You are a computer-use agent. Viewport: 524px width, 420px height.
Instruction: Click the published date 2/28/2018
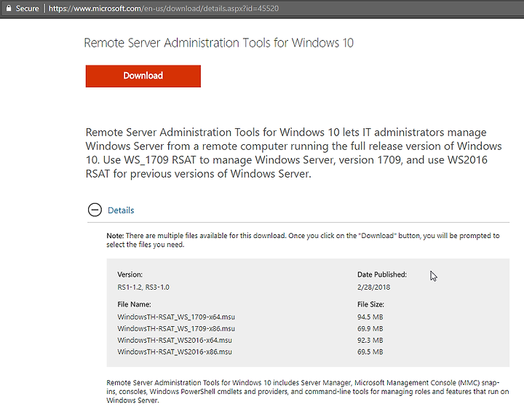click(x=373, y=287)
